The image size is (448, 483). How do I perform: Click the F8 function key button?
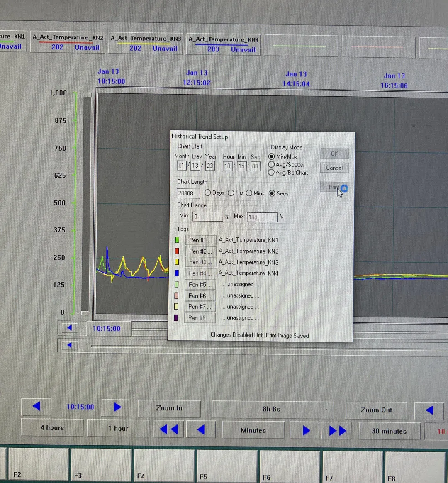[415, 468]
